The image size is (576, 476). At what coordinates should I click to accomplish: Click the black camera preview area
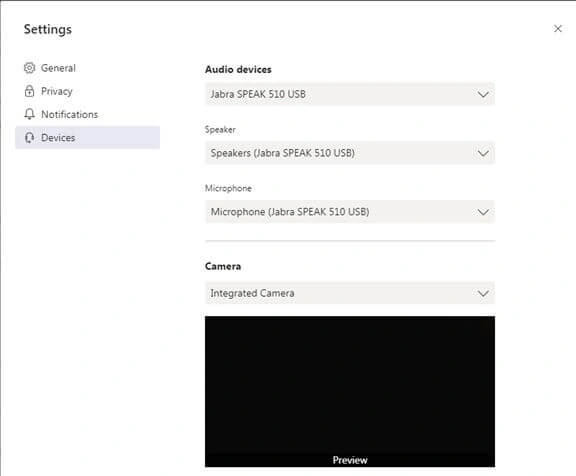[350, 392]
